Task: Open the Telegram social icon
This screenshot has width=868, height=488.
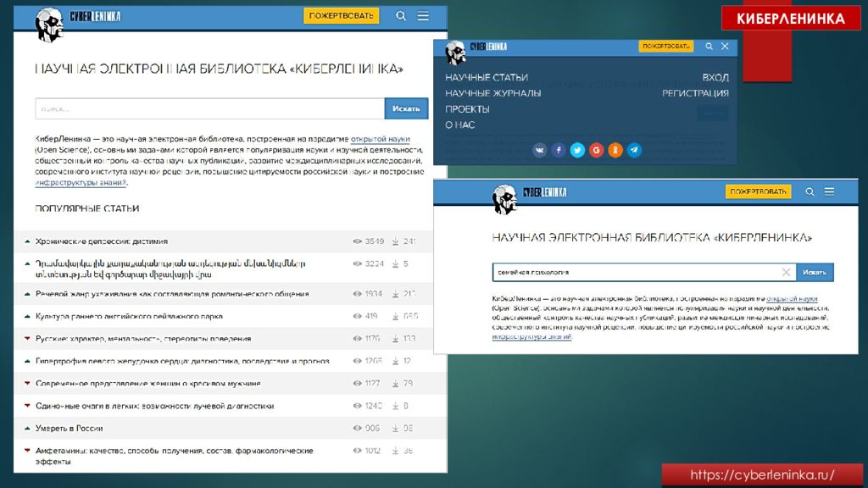Action: [x=634, y=150]
